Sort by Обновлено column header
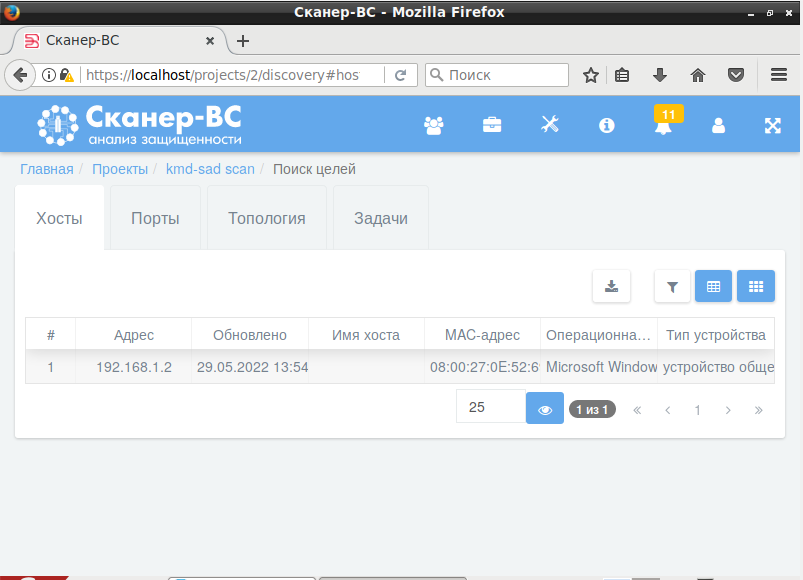803x580 pixels. pos(250,335)
